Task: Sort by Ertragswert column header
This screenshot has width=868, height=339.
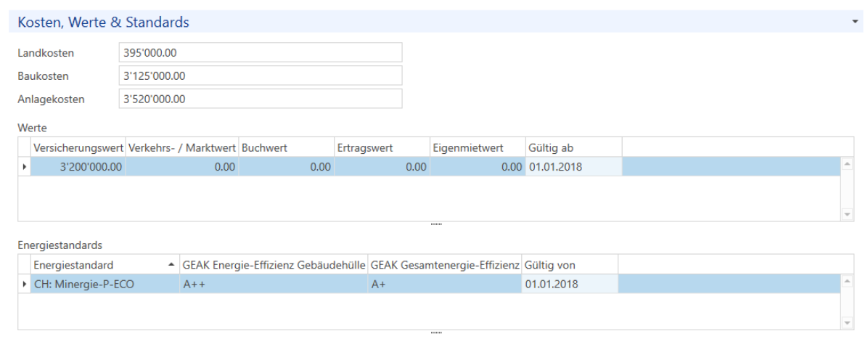Action: click(x=382, y=148)
